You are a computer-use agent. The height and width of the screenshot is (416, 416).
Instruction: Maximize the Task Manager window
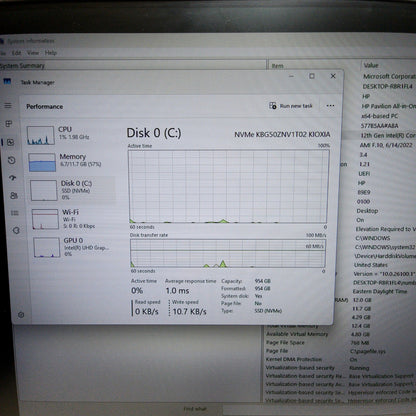[x=312, y=76]
